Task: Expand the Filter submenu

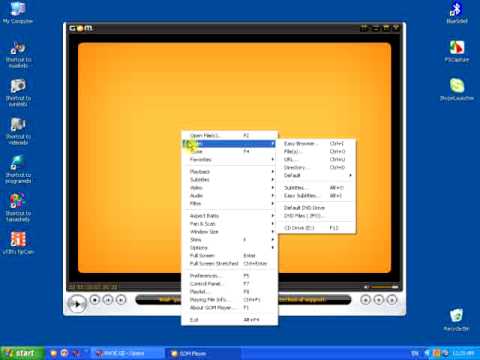Action: (x=229, y=203)
